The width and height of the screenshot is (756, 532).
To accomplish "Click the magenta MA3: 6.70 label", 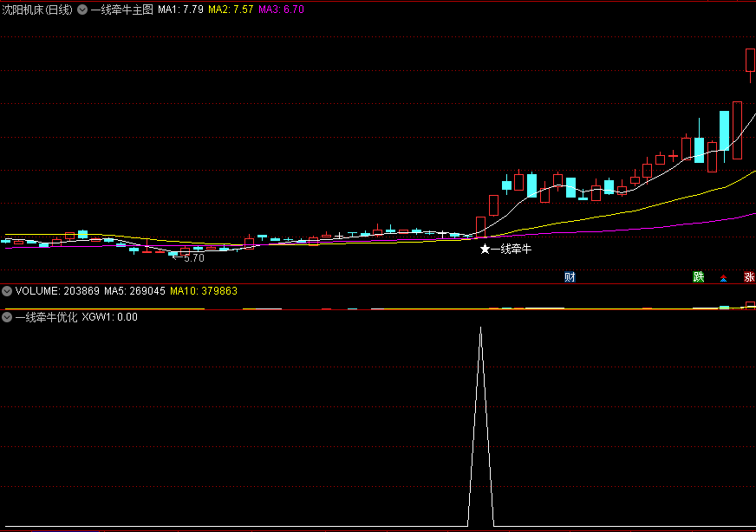I will pyautogui.click(x=281, y=10).
